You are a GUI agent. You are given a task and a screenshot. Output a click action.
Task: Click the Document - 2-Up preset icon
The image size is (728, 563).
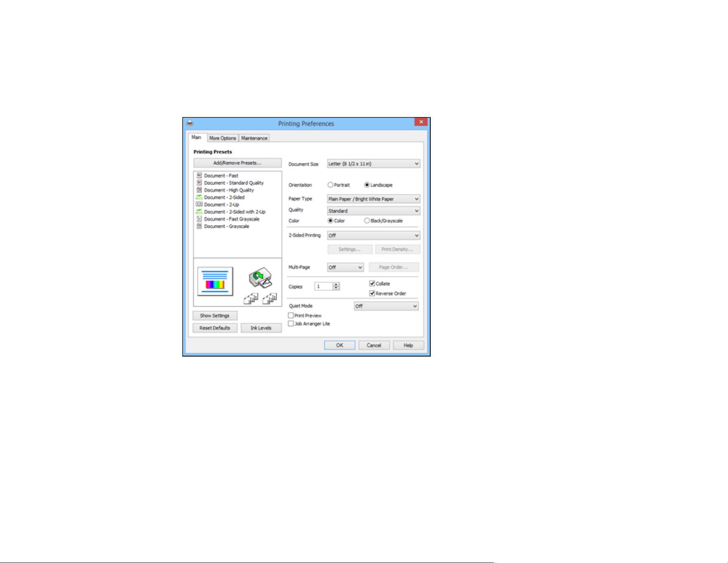(199, 204)
